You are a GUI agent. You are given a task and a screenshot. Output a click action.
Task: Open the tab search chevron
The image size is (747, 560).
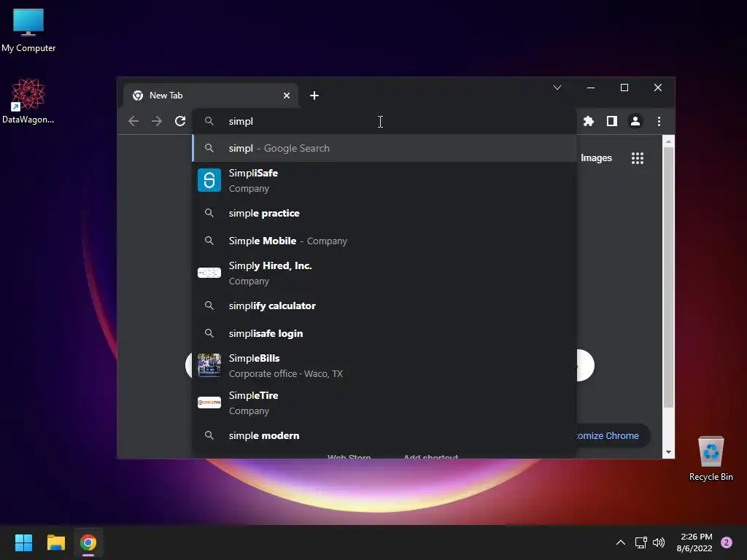click(557, 87)
